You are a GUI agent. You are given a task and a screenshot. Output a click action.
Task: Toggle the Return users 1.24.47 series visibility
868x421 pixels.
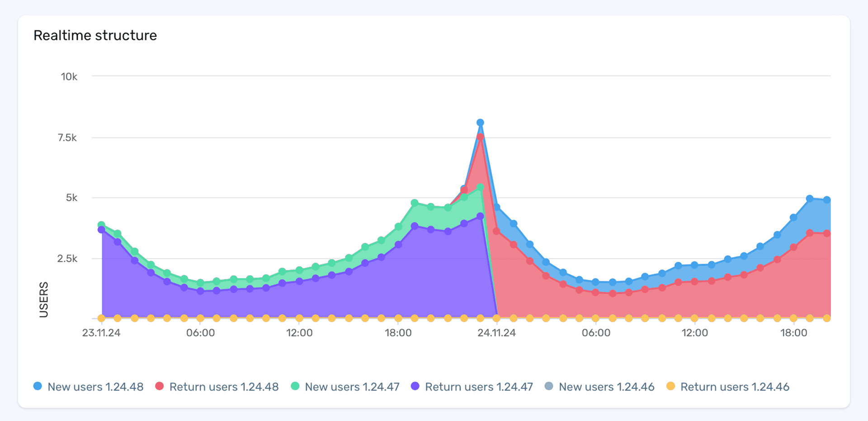pyautogui.click(x=415, y=387)
